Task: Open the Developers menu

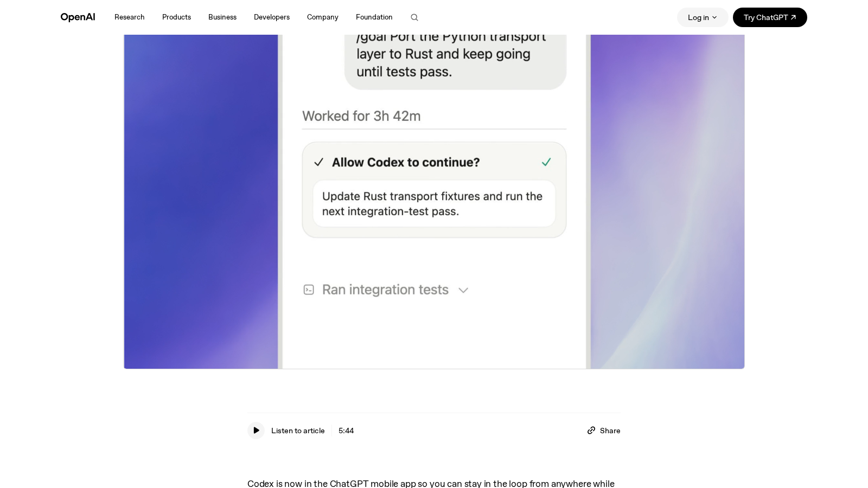Action: [x=272, y=17]
